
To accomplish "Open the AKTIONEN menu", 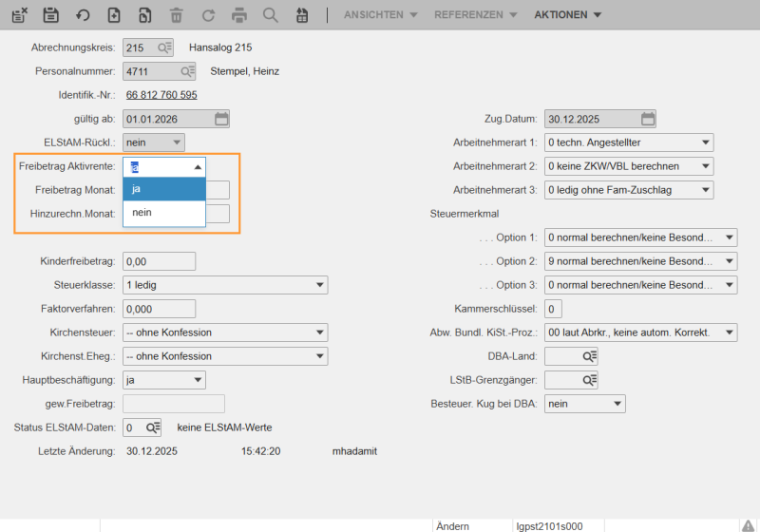I will (567, 15).
